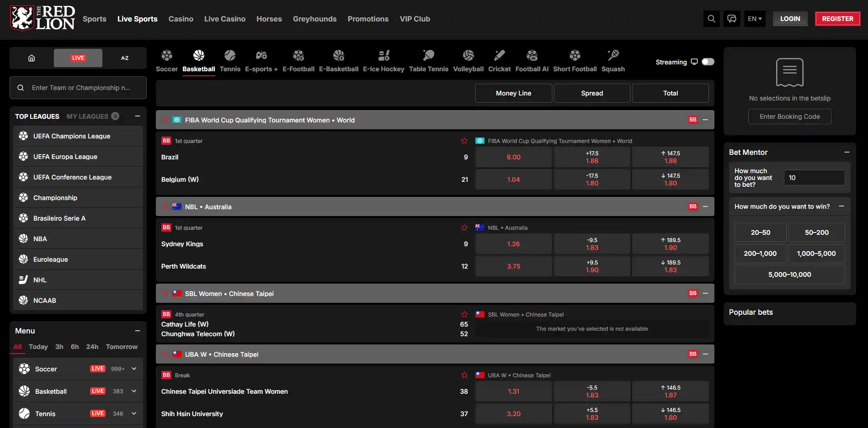Select the Spread market button
Image resolution: width=868 pixels, height=428 pixels.
click(x=592, y=93)
